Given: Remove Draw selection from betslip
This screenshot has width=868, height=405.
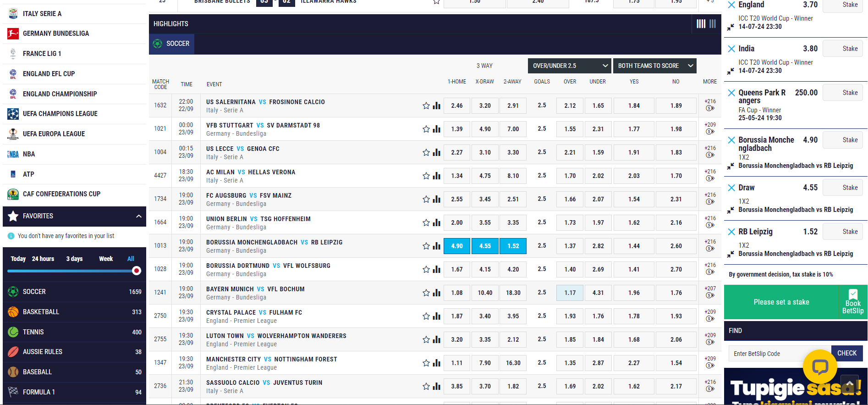Looking at the screenshot, I should coord(731,188).
